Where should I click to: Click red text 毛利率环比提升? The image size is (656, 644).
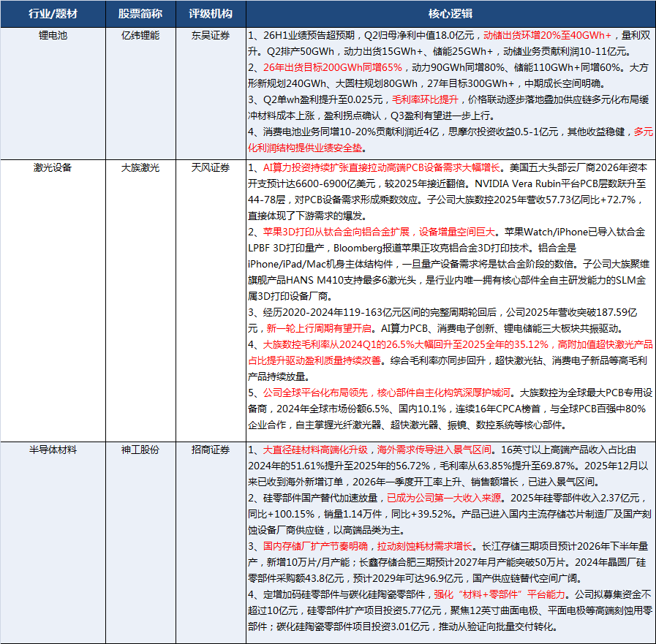[425, 99]
